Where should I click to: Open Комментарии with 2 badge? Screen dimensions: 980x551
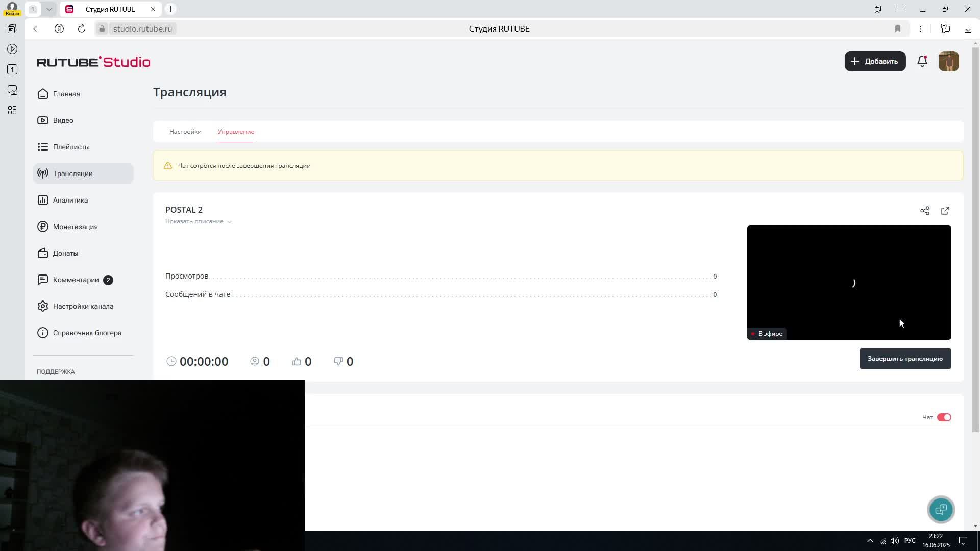[76, 280]
